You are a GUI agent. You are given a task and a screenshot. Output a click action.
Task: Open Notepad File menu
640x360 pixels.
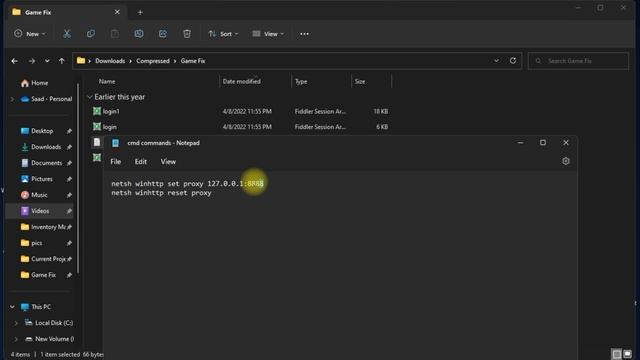[x=116, y=162]
